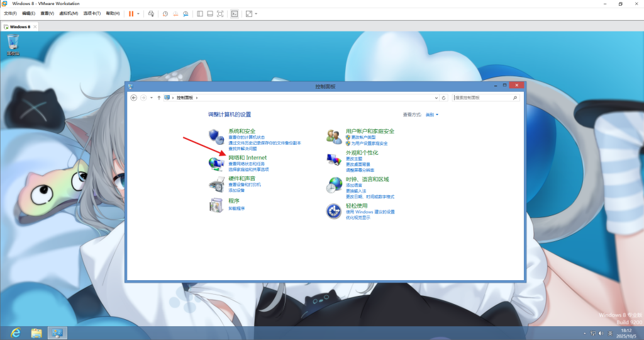Open the 网络和 Internet category link
Screen dimensions: 644x340
[x=247, y=157]
